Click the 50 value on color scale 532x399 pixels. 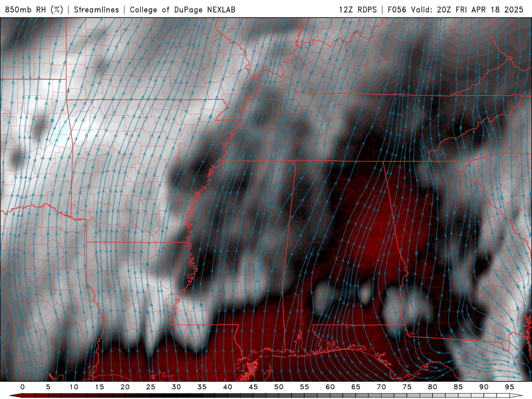coord(279,387)
